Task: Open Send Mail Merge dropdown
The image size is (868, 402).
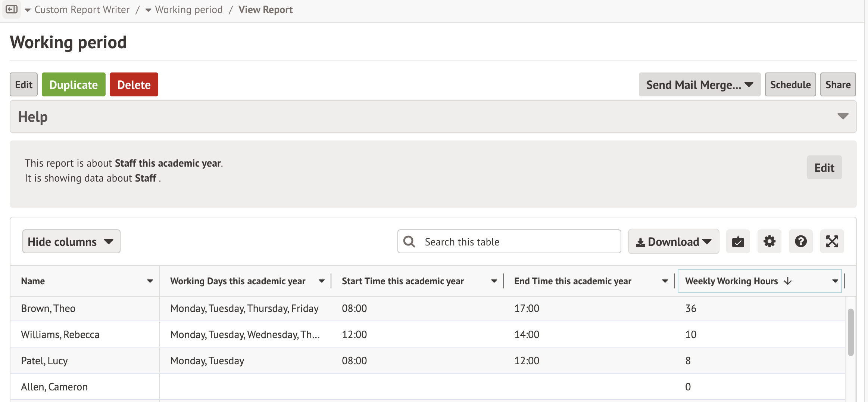Action: tap(699, 85)
